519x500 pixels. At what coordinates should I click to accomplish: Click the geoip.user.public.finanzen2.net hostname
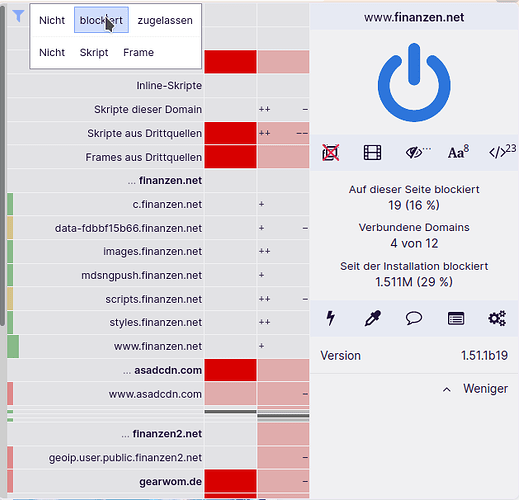(x=125, y=457)
